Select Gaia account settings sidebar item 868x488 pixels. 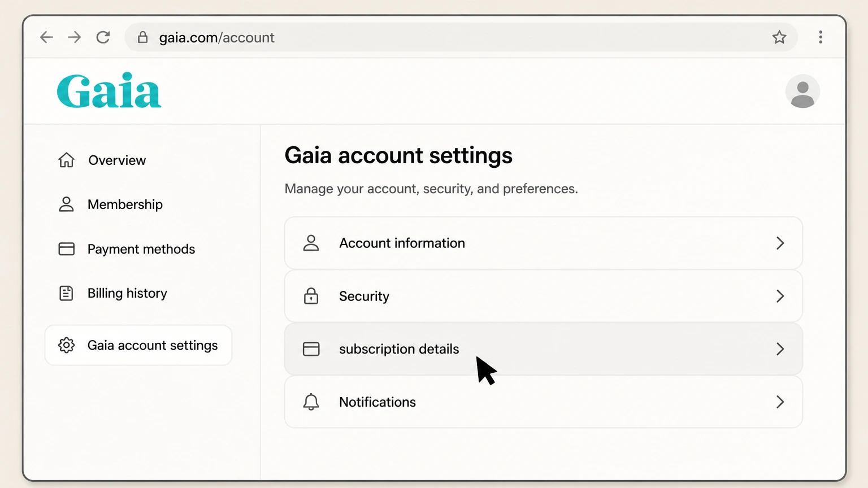point(138,345)
